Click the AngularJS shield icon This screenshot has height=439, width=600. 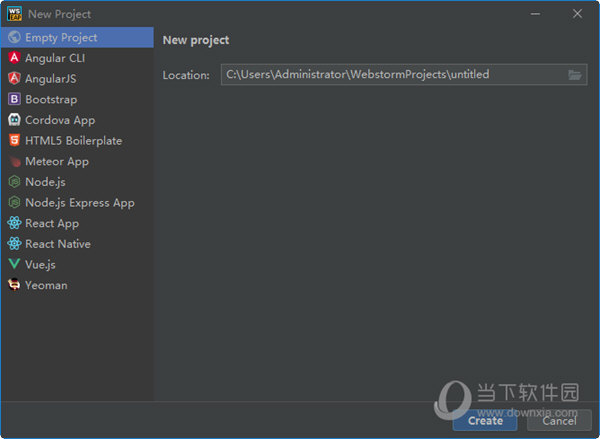tap(14, 79)
